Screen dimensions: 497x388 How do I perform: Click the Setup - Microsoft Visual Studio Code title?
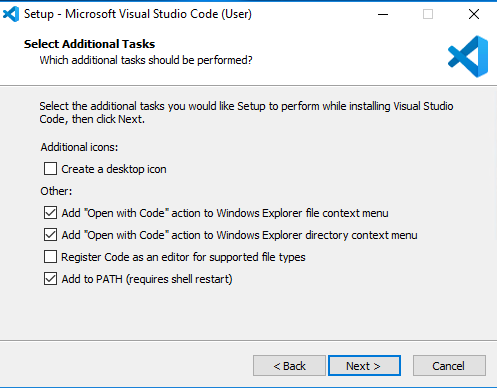point(138,14)
